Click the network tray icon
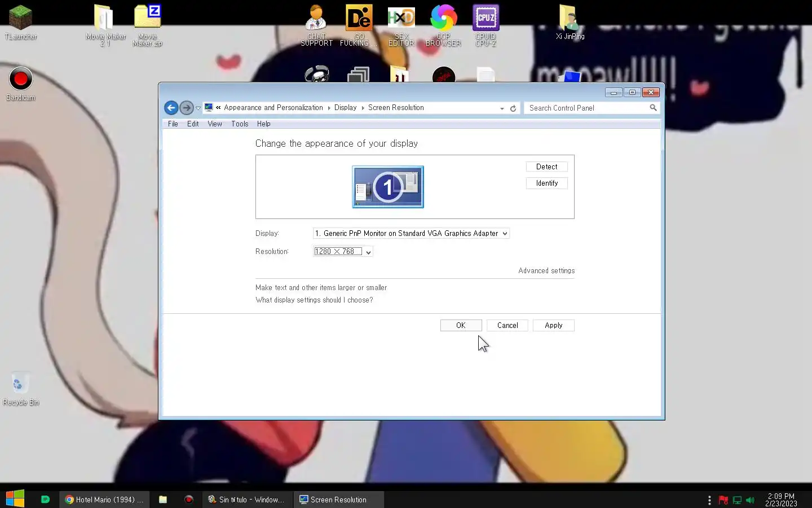Screen dimensions: 812x508 (736, 500)
